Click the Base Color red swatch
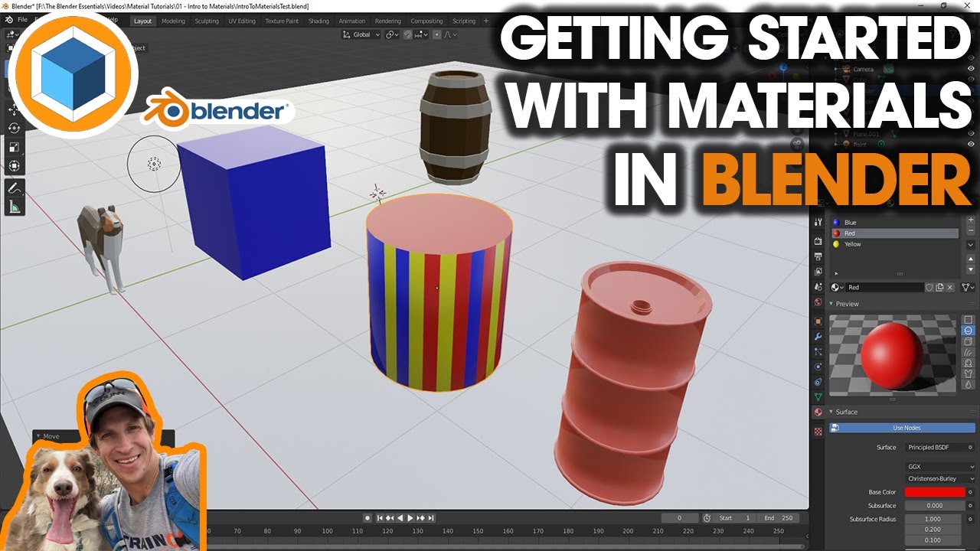Screen dimensions: 980x551 pyautogui.click(x=935, y=492)
